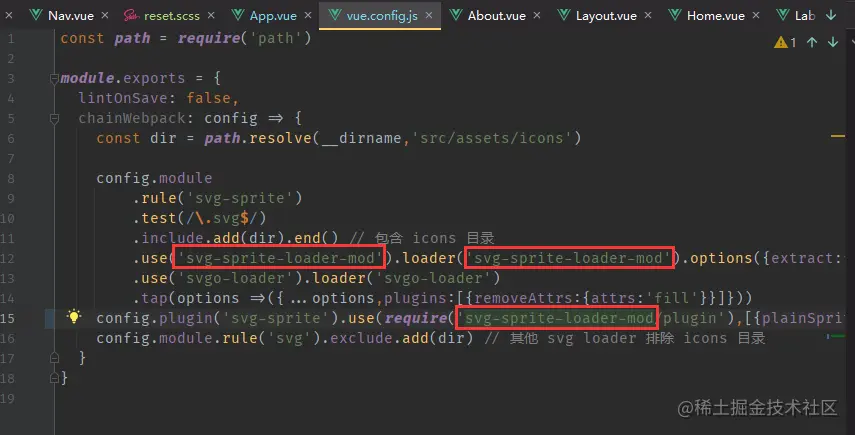
Task: Switch to the Layout.vue tab
Action: point(606,16)
